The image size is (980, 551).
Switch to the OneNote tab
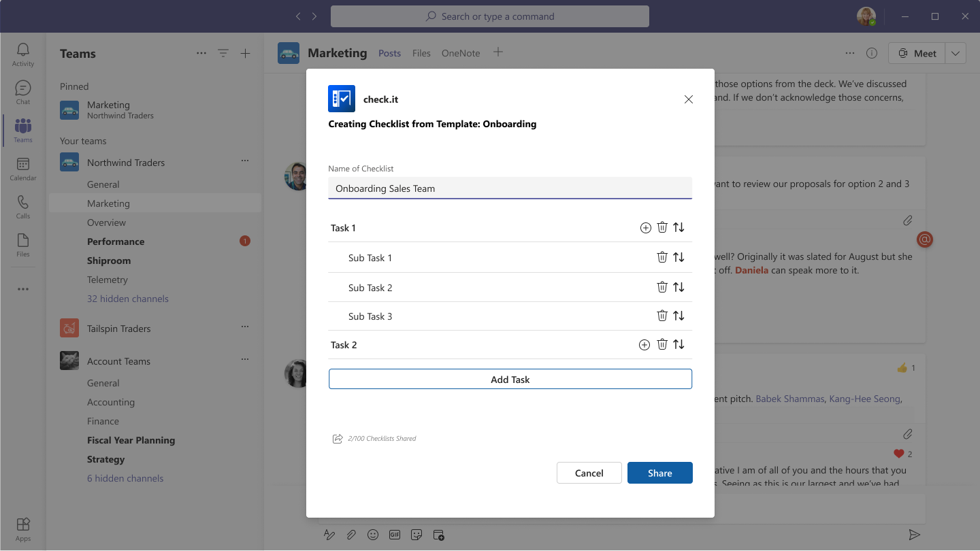(461, 53)
